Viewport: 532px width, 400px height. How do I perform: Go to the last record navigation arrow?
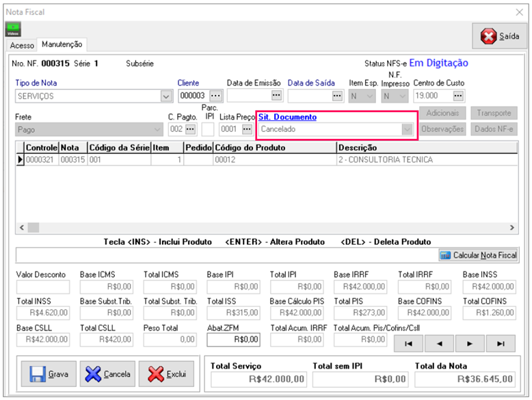501,343
